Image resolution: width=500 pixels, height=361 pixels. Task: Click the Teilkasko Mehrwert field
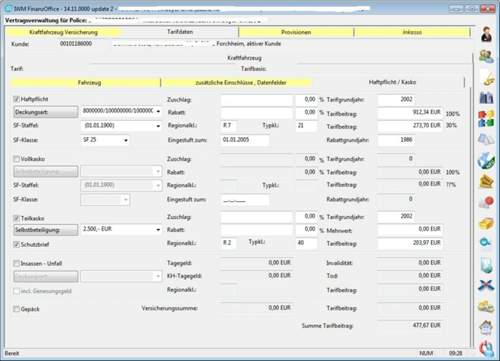coord(410,229)
